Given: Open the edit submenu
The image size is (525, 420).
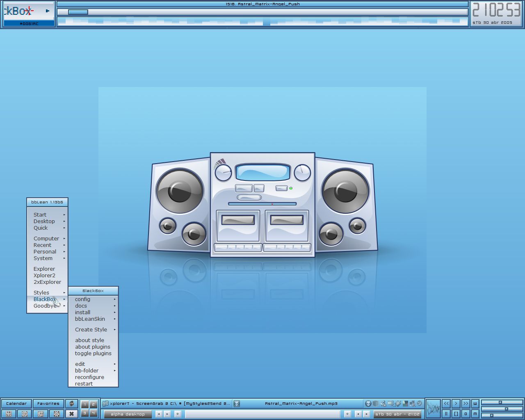Looking at the screenshot, I should click(93, 364).
